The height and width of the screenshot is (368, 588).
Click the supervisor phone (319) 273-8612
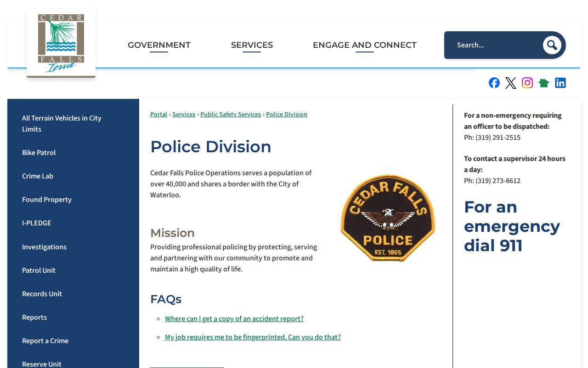498,181
